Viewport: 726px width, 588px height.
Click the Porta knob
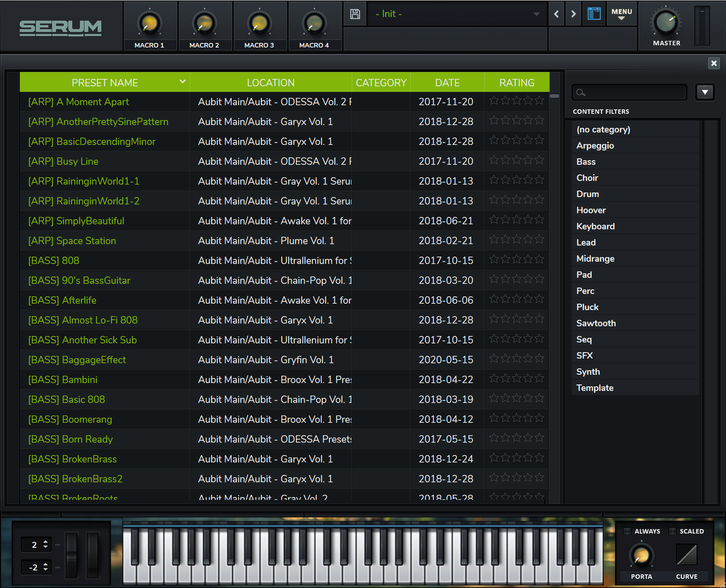(641, 556)
